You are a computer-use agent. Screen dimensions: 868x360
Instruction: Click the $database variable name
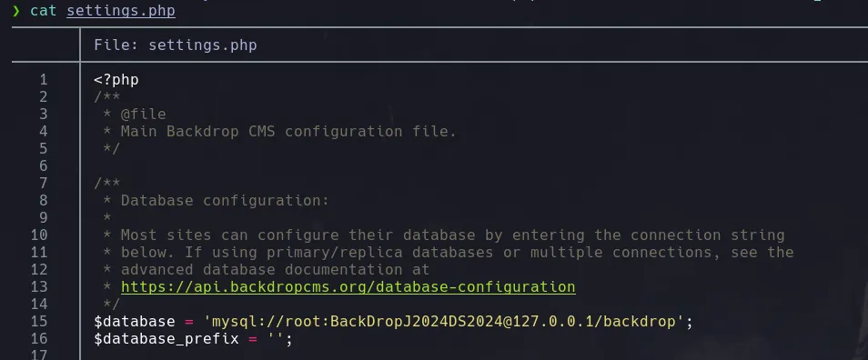(135, 321)
